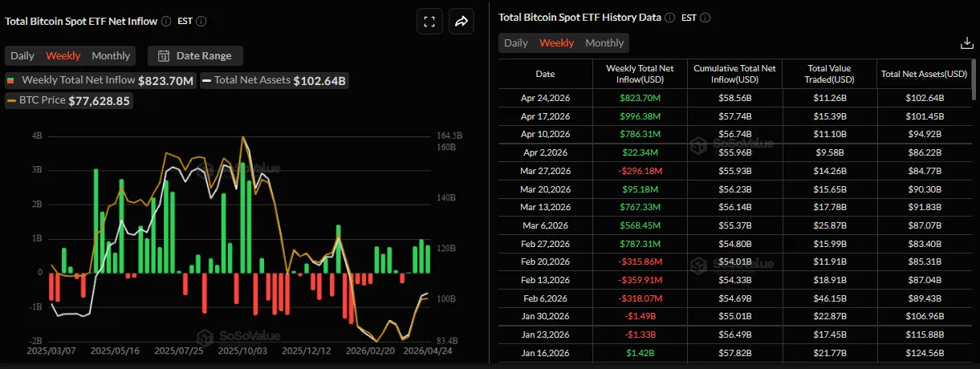Select Weekly tab in chart panel

[63, 56]
